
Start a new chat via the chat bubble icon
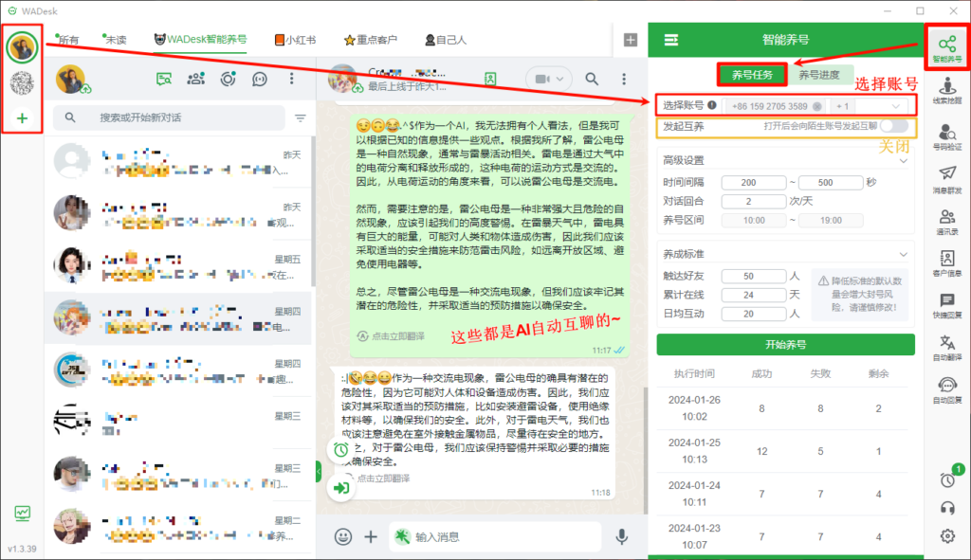point(260,79)
